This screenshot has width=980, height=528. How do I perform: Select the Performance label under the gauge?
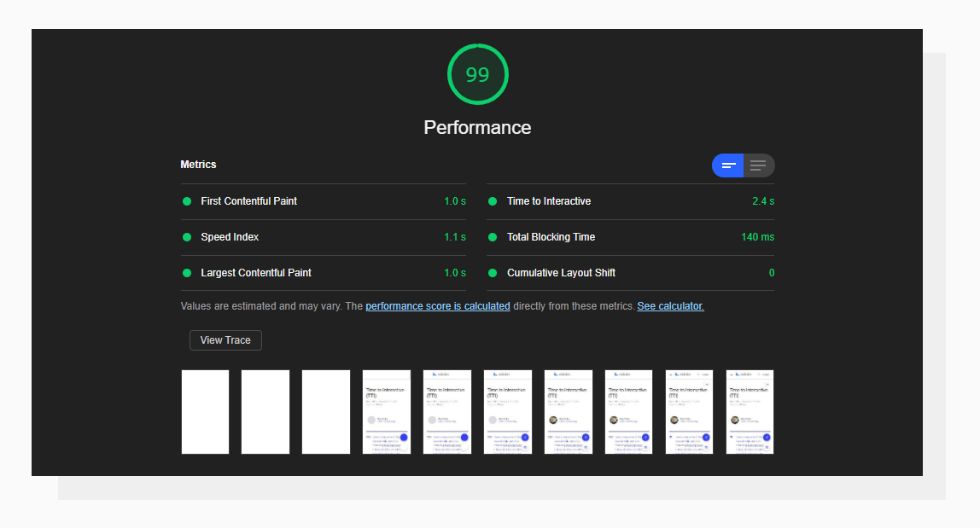pos(477,127)
